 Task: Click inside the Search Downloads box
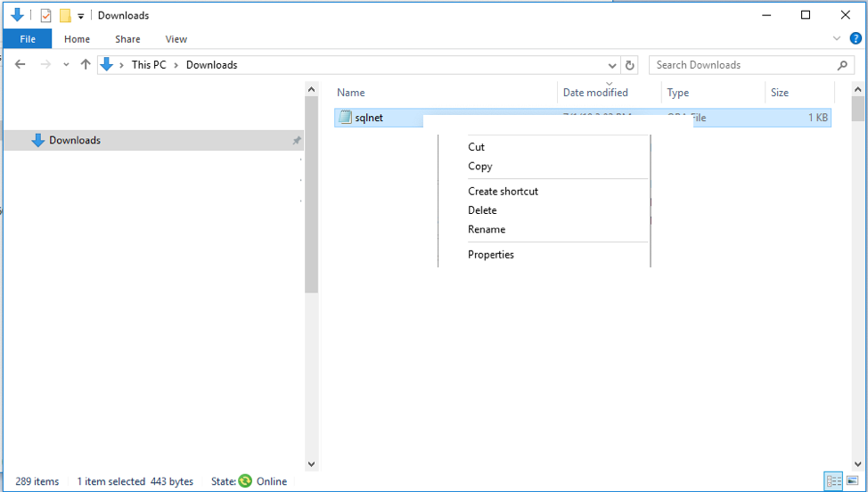point(744,65)
